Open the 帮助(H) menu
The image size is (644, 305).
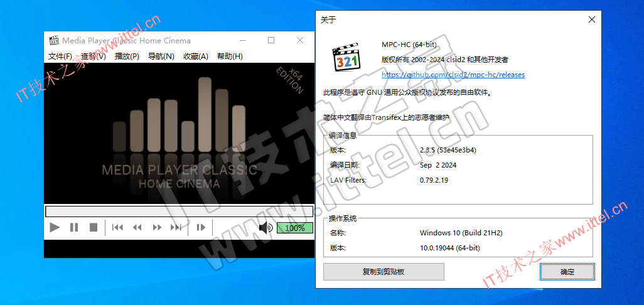click(x=230, y=56)
